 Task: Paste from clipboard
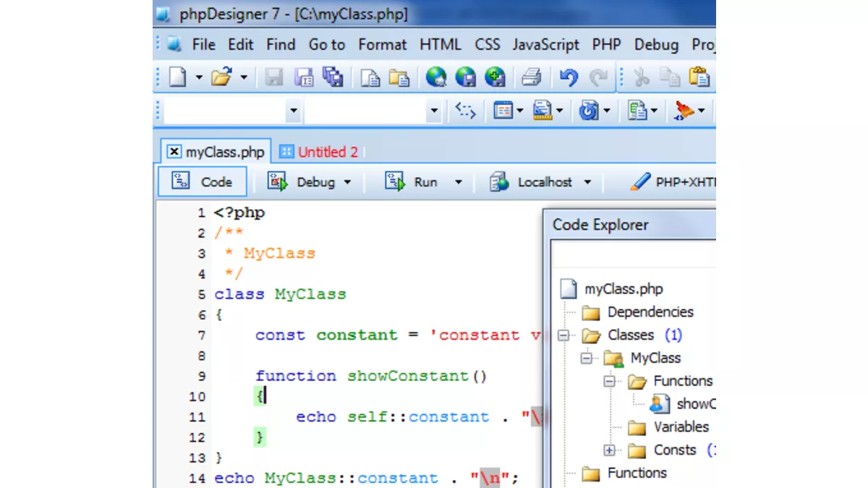tap(698, 77)
